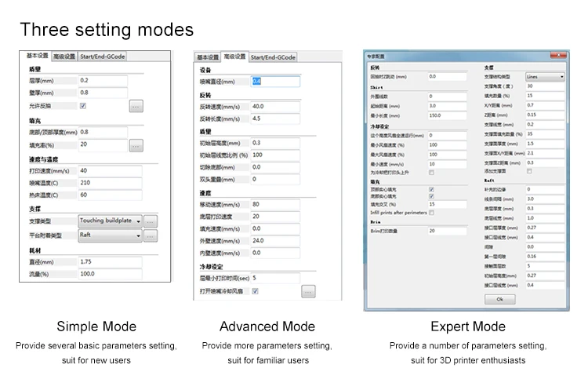
Task: Select 高级设置 tab in Advanced Mode panel
Action: (x=234, y=57)
